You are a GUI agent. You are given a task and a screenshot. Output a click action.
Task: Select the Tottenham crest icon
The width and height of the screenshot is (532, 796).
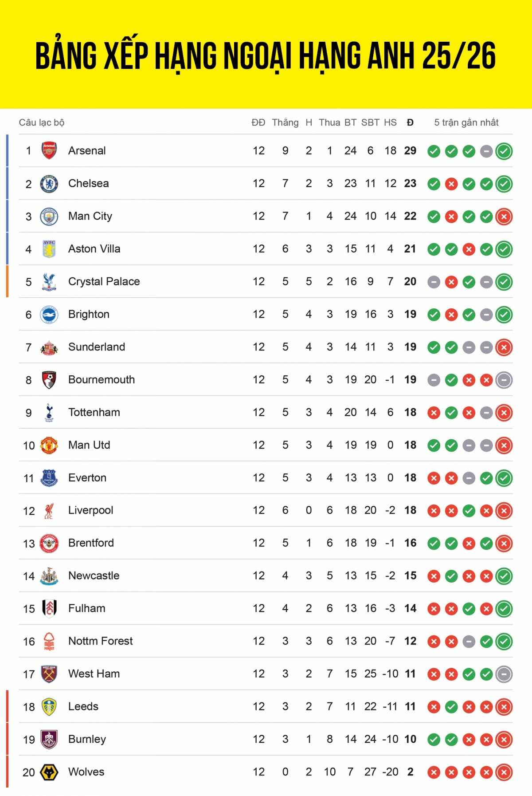pyautogui.click(x=49, y=413)
